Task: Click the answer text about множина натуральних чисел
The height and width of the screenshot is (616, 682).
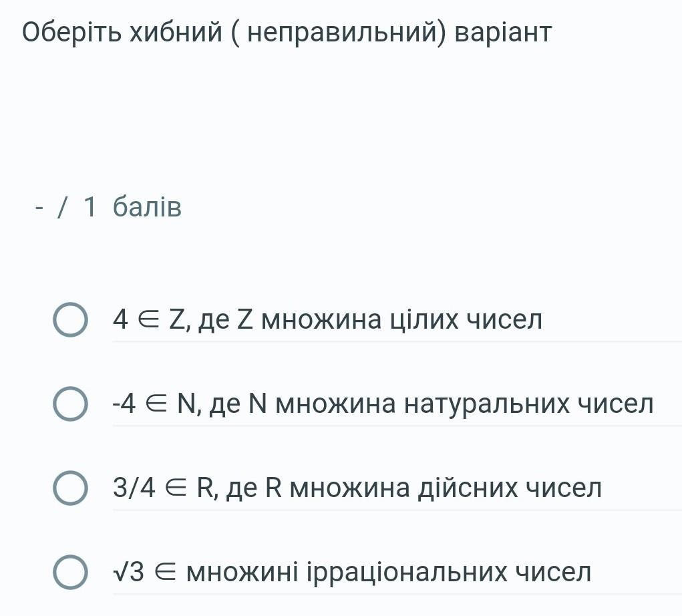Action: (383, 404)
